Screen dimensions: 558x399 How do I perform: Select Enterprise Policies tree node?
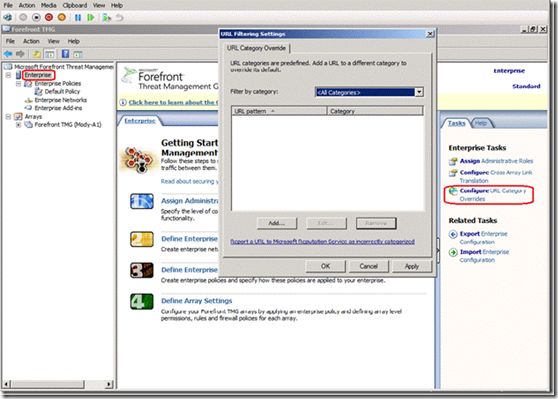pyautogui.click(x=58, y=83)
